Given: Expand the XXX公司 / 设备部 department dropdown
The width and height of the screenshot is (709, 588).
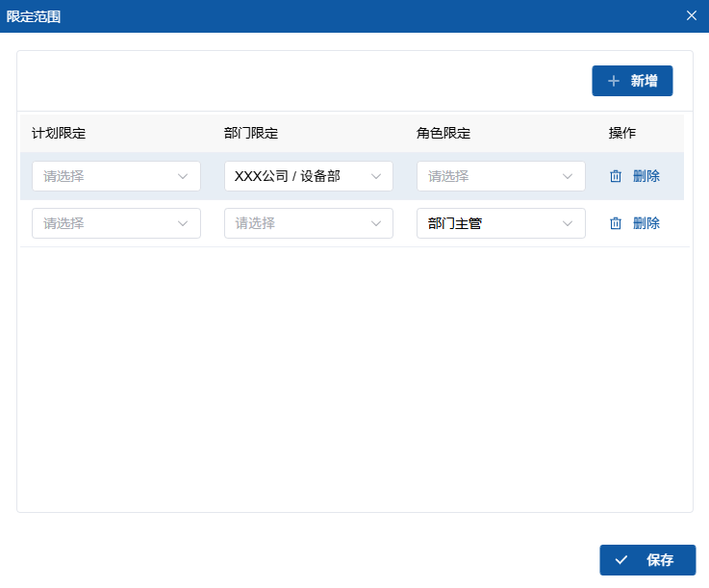Looking at the screenshot, I should (308, 176).
